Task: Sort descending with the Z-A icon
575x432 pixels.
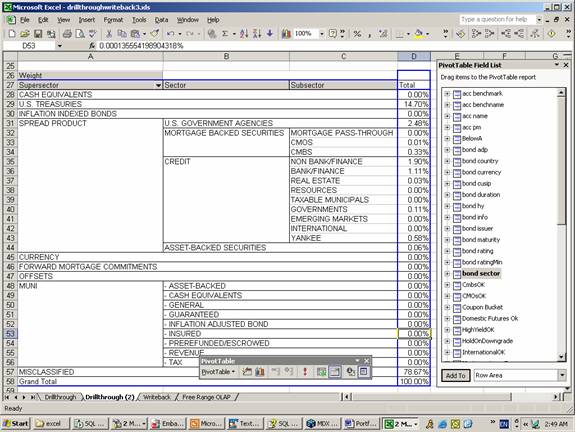Action: pos(257,34)
